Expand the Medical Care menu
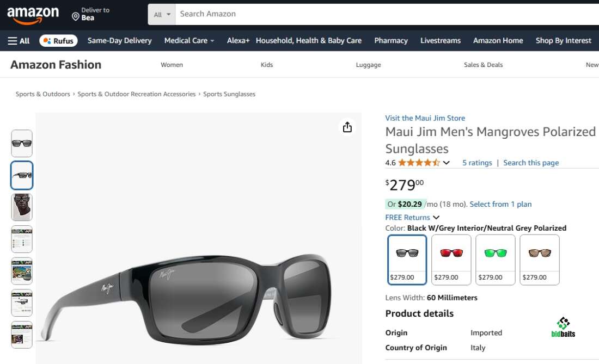Viewport: 599px width, 364px height. (189, 40)
